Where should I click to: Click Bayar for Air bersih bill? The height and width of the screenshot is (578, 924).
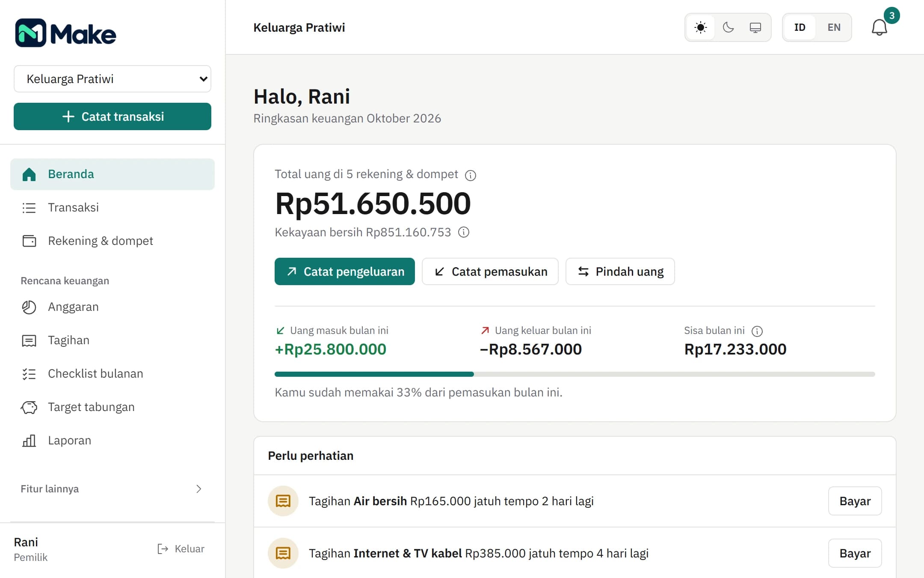click(x=855, y=501)
